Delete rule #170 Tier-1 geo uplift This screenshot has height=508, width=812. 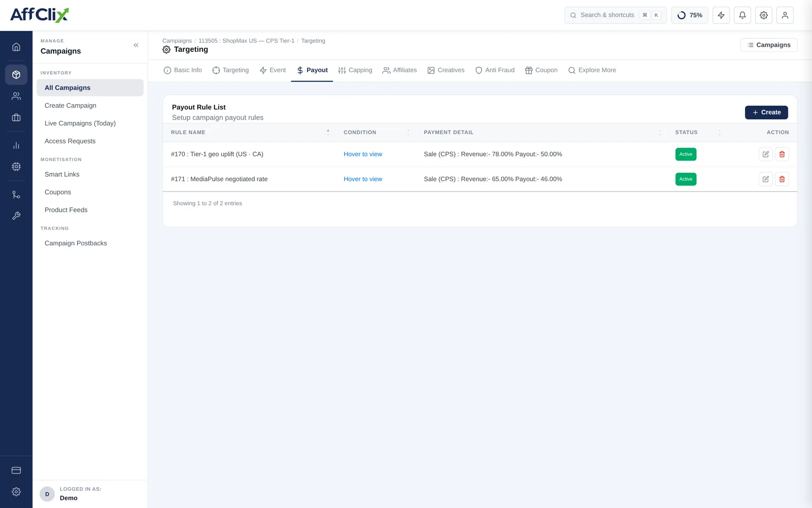click(782, 154)
